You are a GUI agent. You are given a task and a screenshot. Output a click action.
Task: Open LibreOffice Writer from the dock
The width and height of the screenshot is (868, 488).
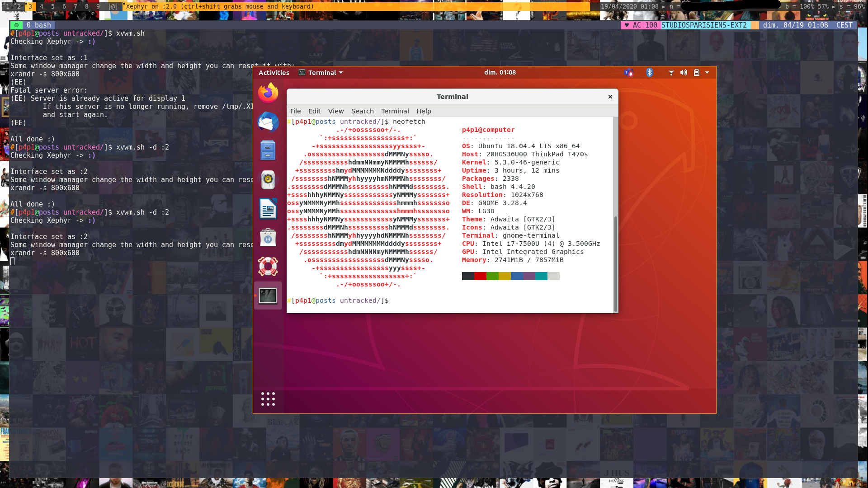268,209
